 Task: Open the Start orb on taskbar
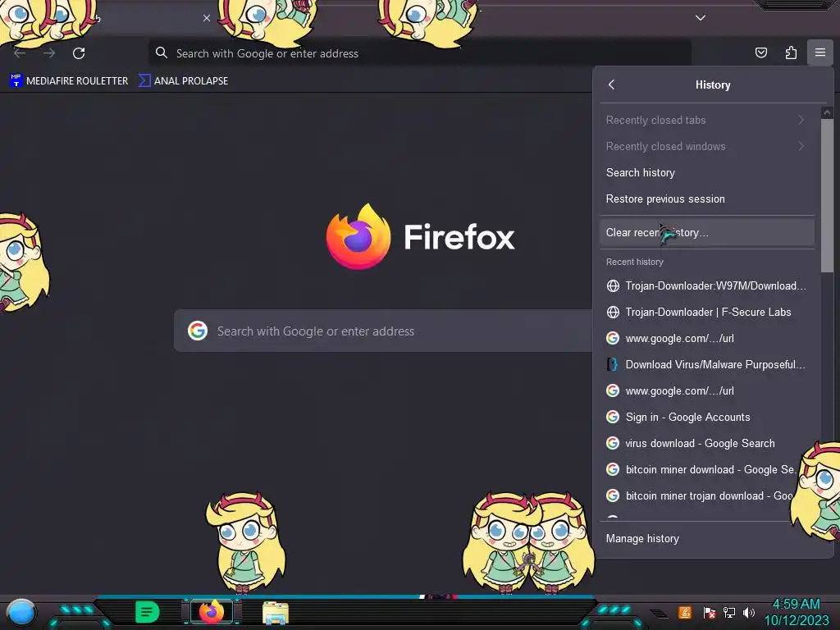tap(21, 613)
